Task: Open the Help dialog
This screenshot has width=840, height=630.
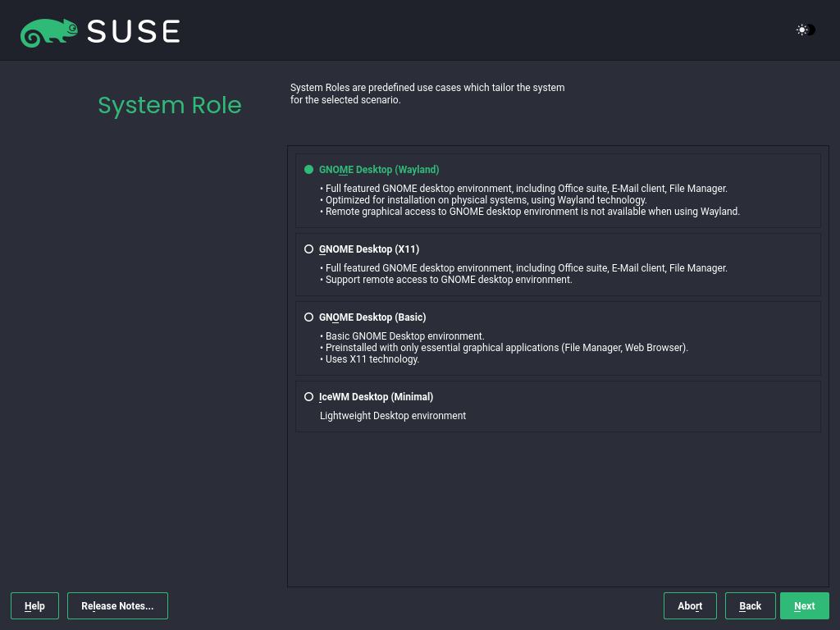Action: [34, 605]
